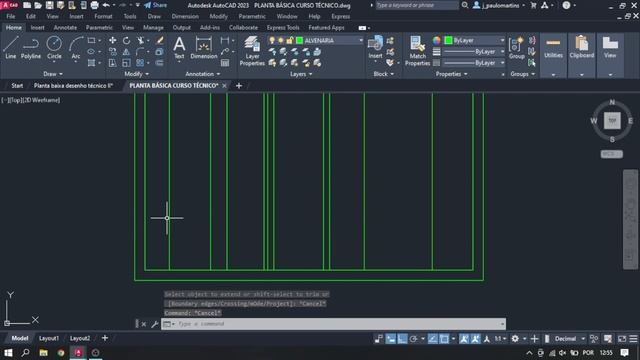Click the Erase tool icon
640x360 pixels.
160,40
